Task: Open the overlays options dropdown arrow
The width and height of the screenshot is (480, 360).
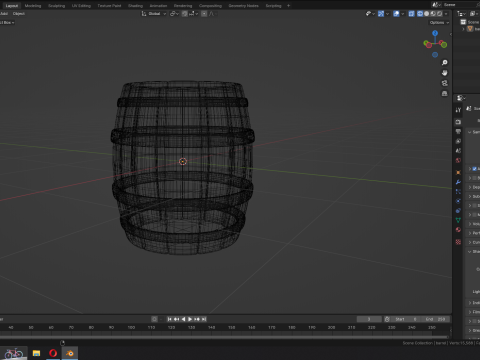Action: [403, 14]
